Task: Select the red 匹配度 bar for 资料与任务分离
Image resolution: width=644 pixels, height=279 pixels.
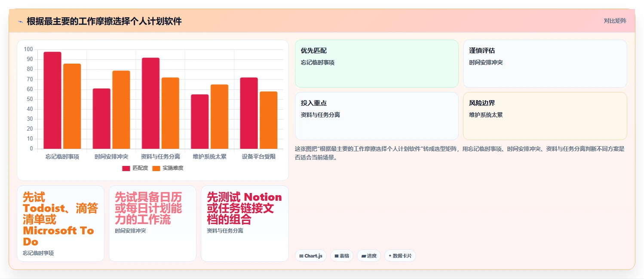Action: point(151,103)
